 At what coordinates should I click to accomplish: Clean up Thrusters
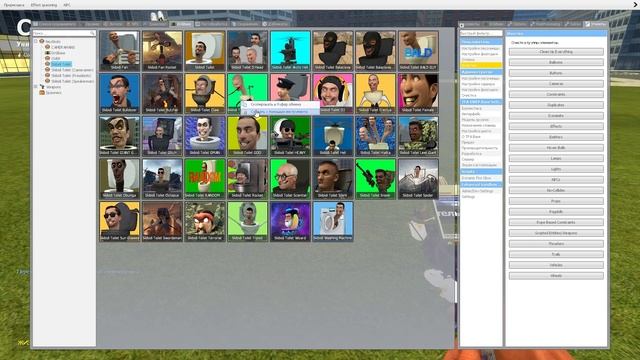click(556, 244)
